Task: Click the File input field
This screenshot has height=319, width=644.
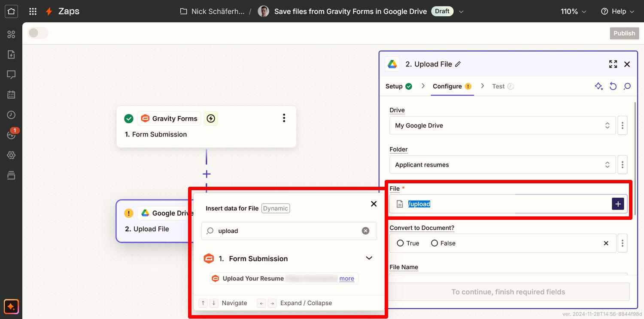Action: click(x=508, y=204)
